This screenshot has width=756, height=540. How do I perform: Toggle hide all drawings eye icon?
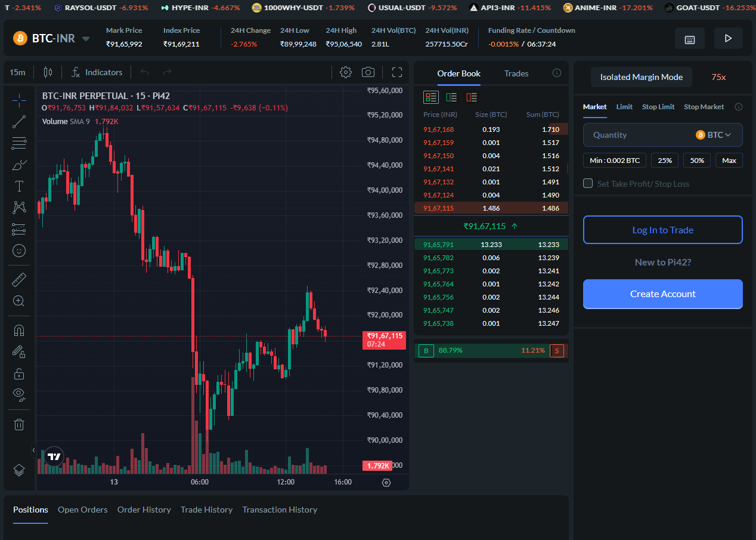[19, 393]
